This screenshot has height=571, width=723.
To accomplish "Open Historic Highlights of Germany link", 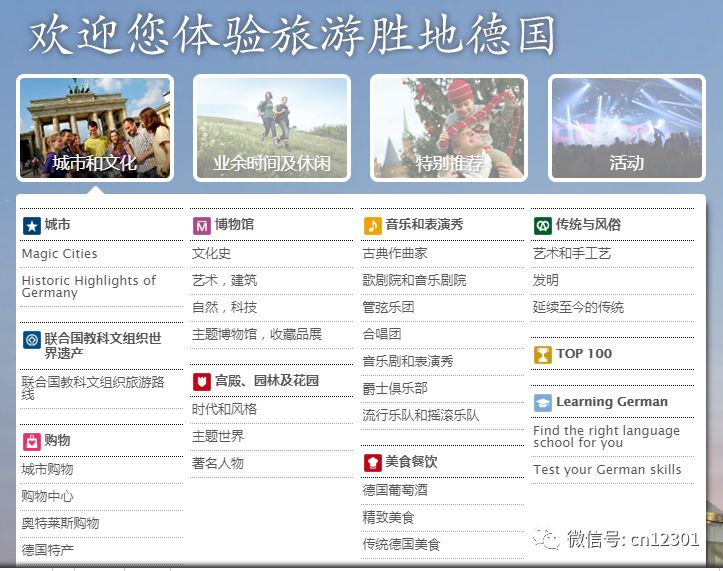I will [89, 286].
